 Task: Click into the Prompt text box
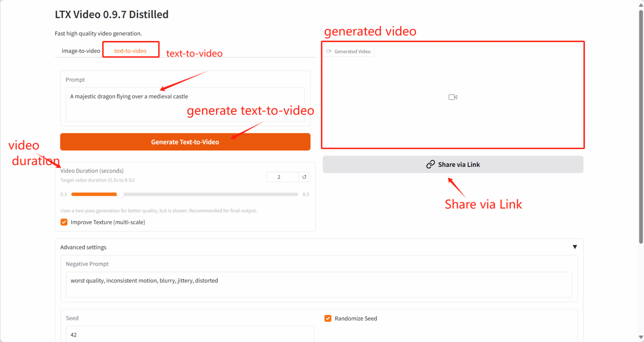click(185, 104)
